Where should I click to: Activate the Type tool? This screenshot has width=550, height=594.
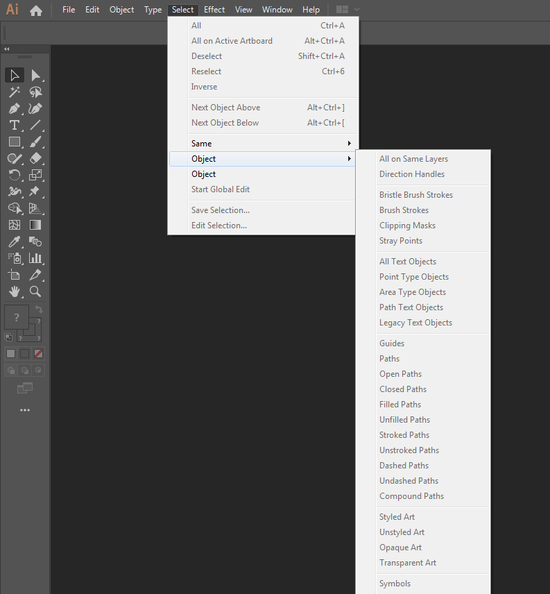pyautogui.click(x=14, y=125)
